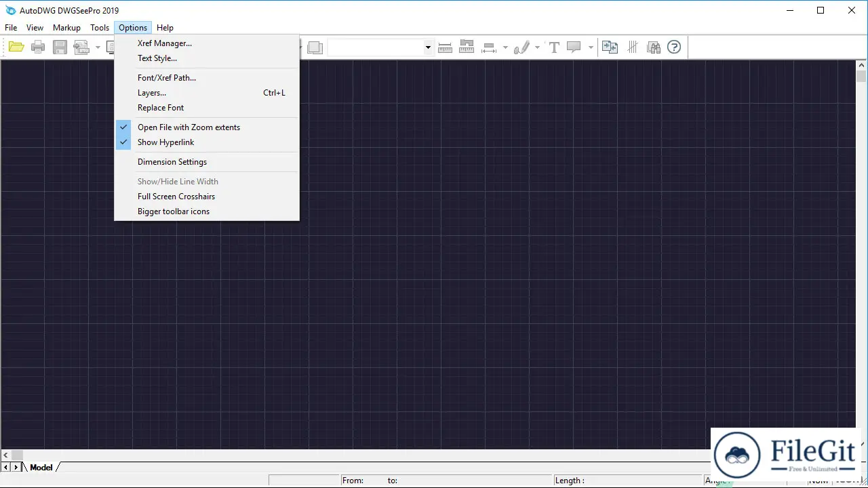Viewport: 868px width, 488px height.
Task: Save the file using the floppy disk icon
Action: pyautogui.click(x=60, y=47)
